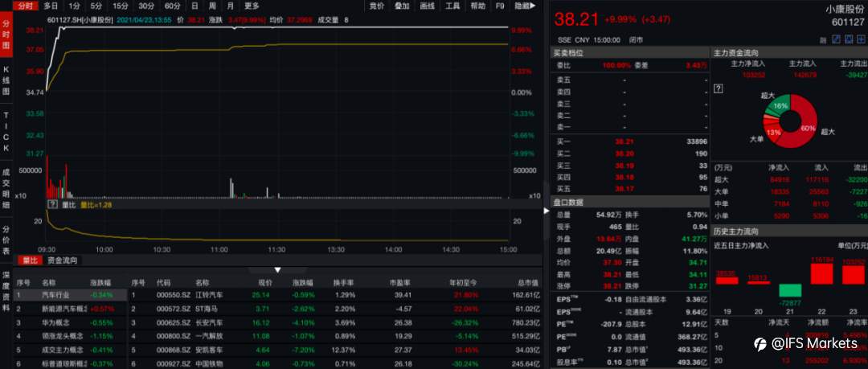
Task: Open stock 江铃汽车 row
Action: (x=335, y=295)
